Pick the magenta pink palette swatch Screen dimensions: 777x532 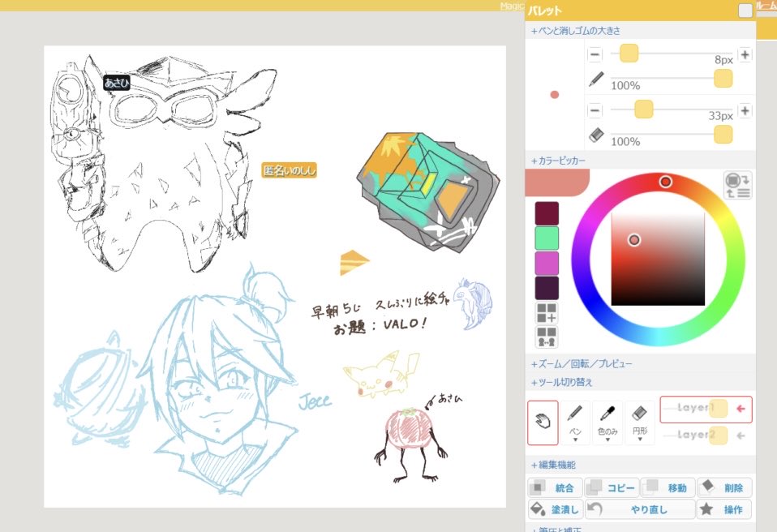(x=547, y=263)
